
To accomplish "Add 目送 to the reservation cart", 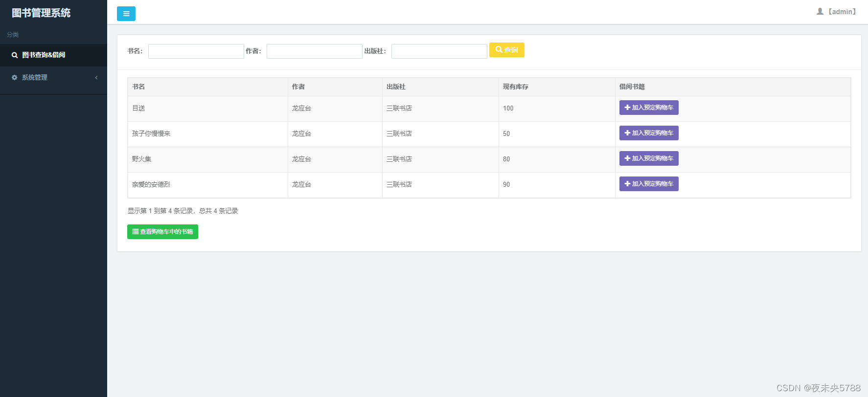I will tap(649, 108).
